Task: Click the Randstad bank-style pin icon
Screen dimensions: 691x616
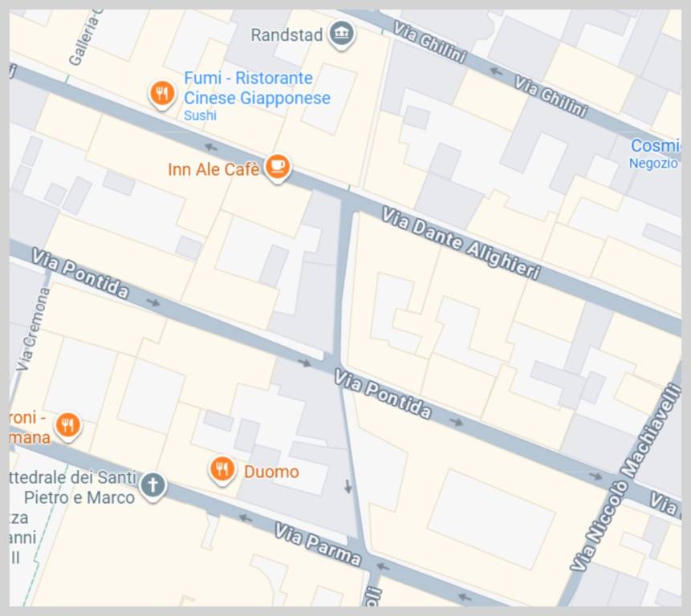Action: tap(342, 34)
